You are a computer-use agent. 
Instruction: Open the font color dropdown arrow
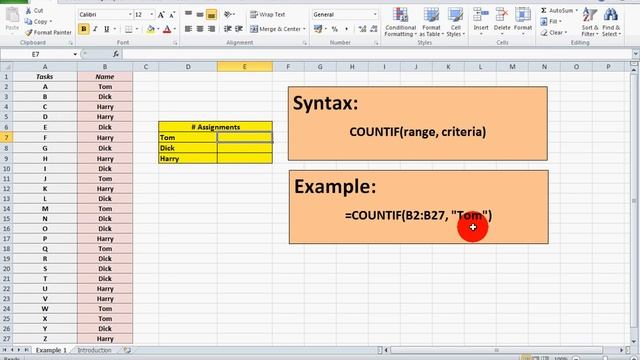pyautogui.click(x=174, y=29)
